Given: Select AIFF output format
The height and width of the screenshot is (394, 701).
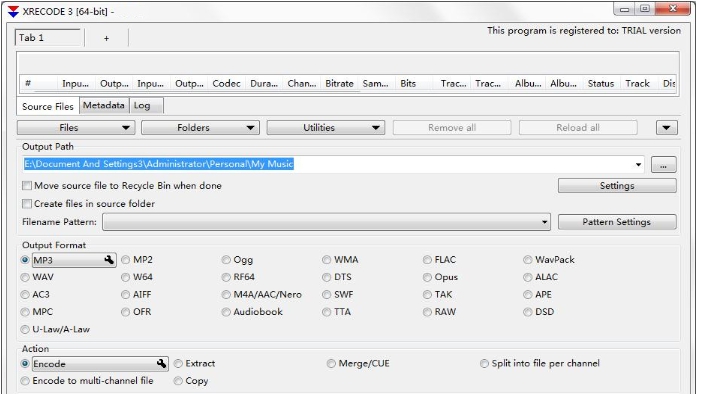Looking at the screenshot, I should (x=126, y=295).
